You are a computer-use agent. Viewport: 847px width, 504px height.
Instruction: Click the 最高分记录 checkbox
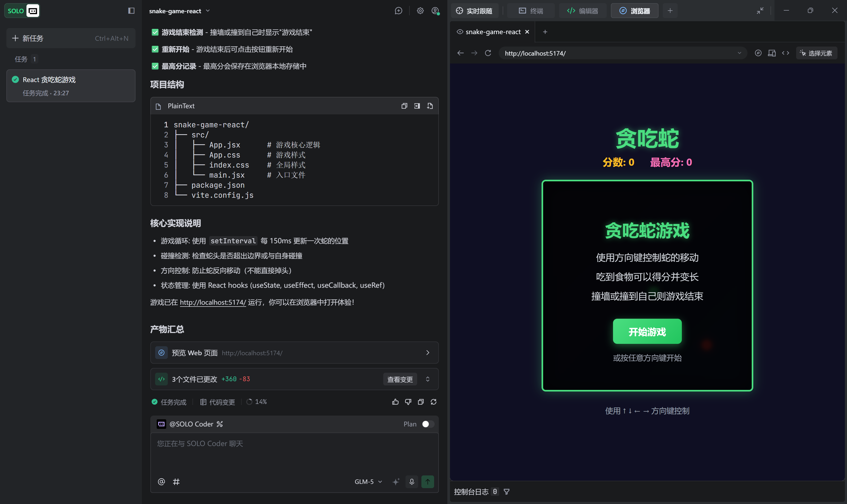click(155, 66)
